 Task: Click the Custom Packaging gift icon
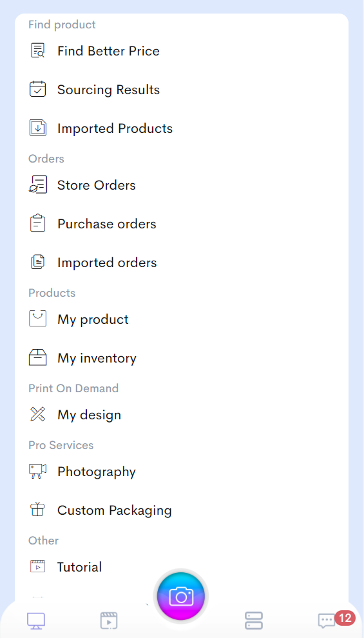click(38, 510)
